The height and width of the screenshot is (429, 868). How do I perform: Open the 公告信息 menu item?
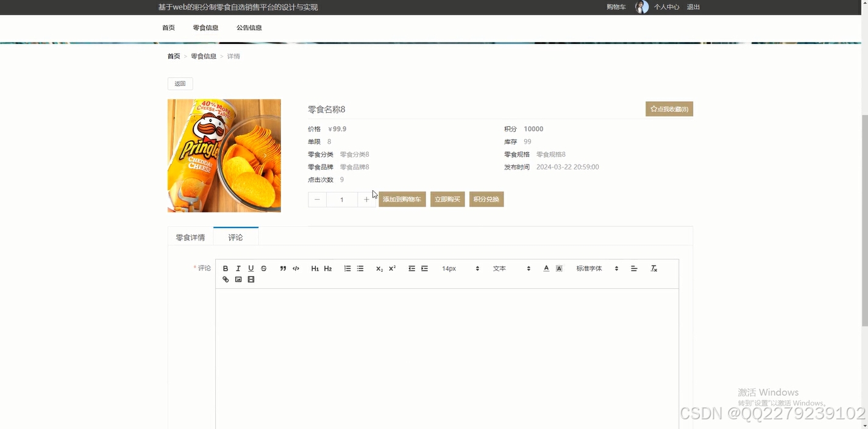tap(249, 27)
